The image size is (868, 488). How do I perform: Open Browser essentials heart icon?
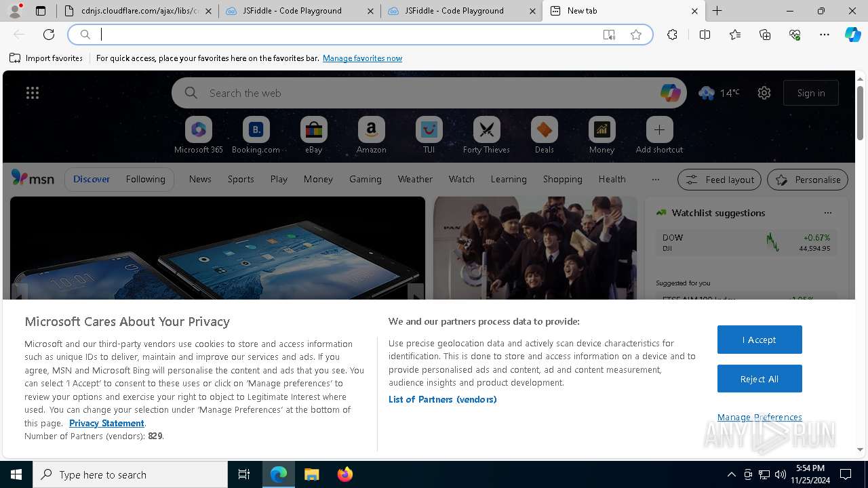click(x=795, y=35)
